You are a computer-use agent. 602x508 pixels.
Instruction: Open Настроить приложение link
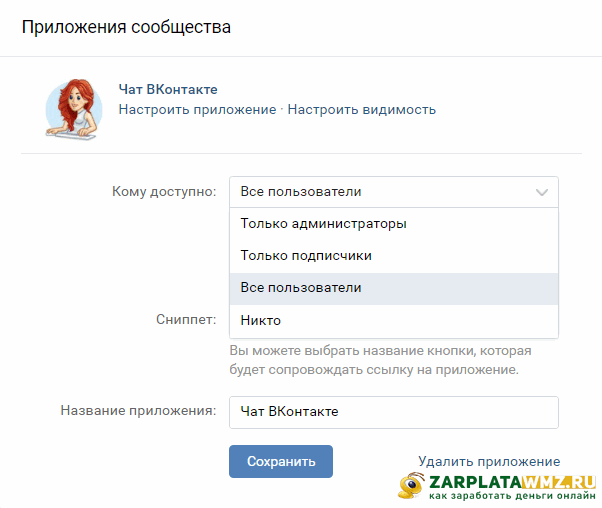197,109
